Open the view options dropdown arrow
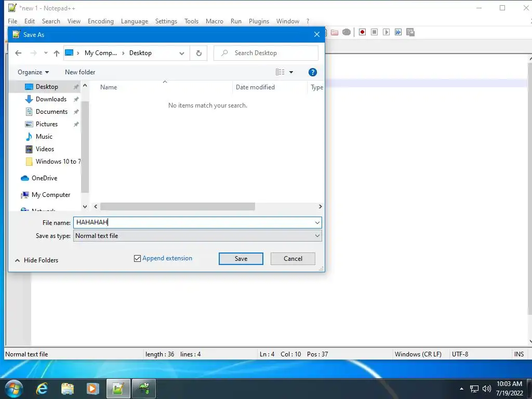The image size is (532, 399). [x=291, y=72]
